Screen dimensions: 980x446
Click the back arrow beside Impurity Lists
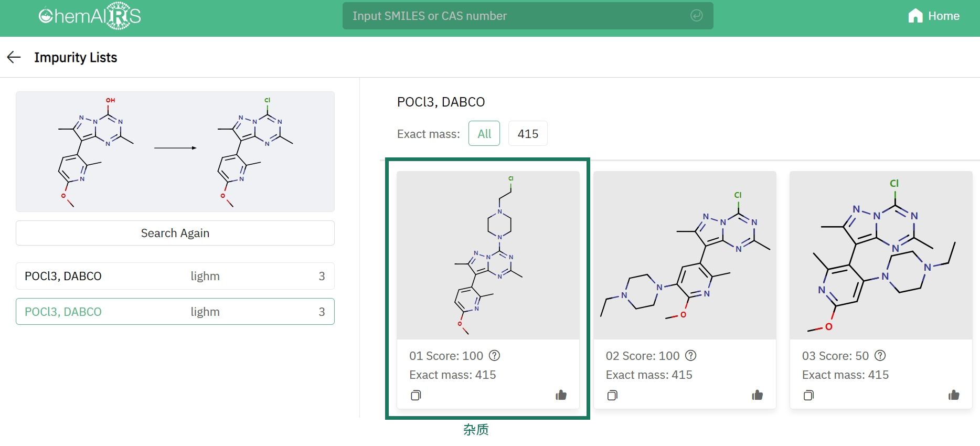pyautogui.click(x=14, y=57)
